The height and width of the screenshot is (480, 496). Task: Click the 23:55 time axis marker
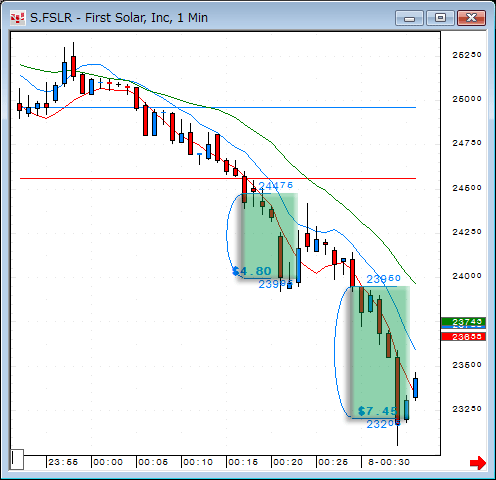(63, 462)
